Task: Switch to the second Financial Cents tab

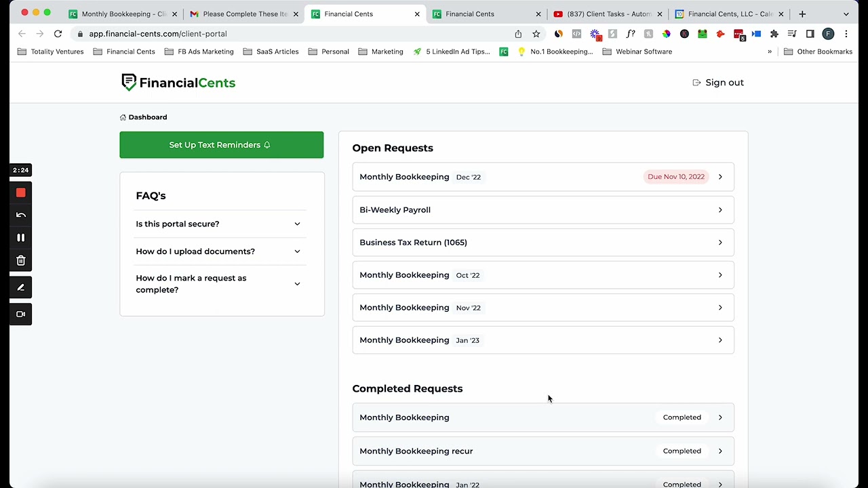Action: tap(487, 14)
